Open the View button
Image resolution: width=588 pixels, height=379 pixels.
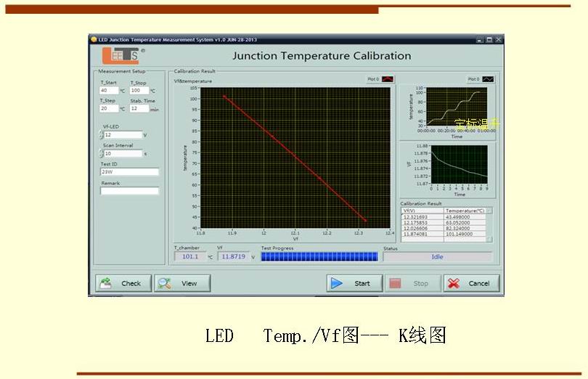[183, 283]
